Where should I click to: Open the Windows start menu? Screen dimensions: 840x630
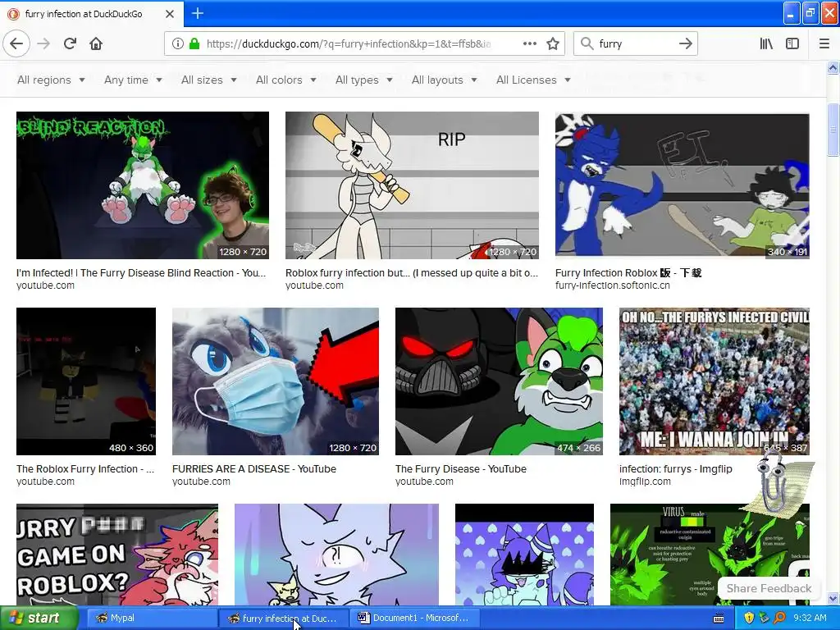[x=39, y=618]
